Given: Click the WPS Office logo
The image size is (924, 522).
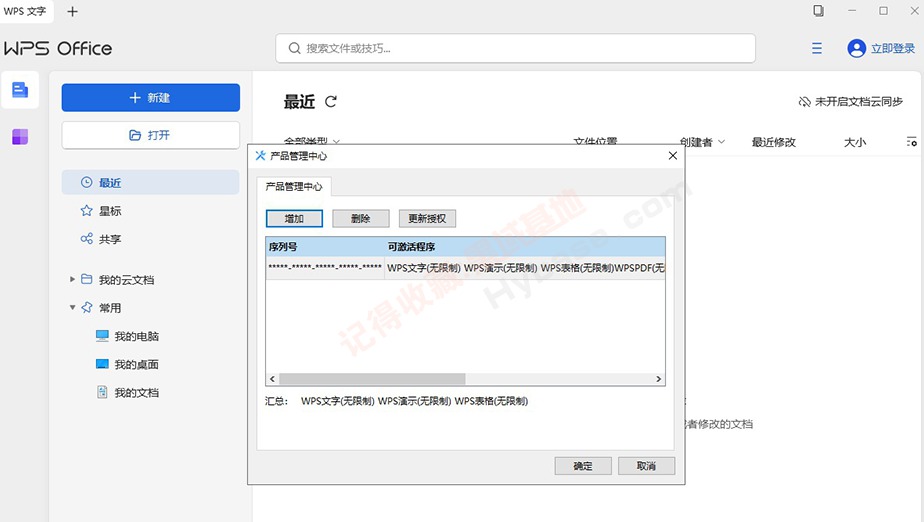Looking at the screenshot, I should point(58,48).
